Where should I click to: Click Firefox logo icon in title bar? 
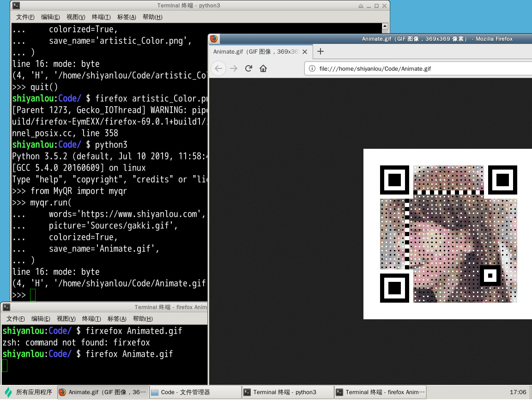pos(214,38)
